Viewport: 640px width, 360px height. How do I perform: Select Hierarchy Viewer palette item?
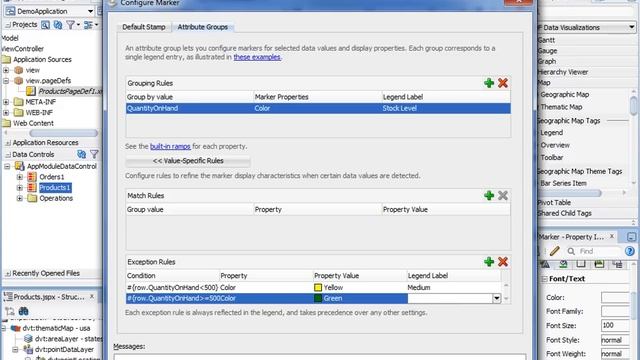563,72
